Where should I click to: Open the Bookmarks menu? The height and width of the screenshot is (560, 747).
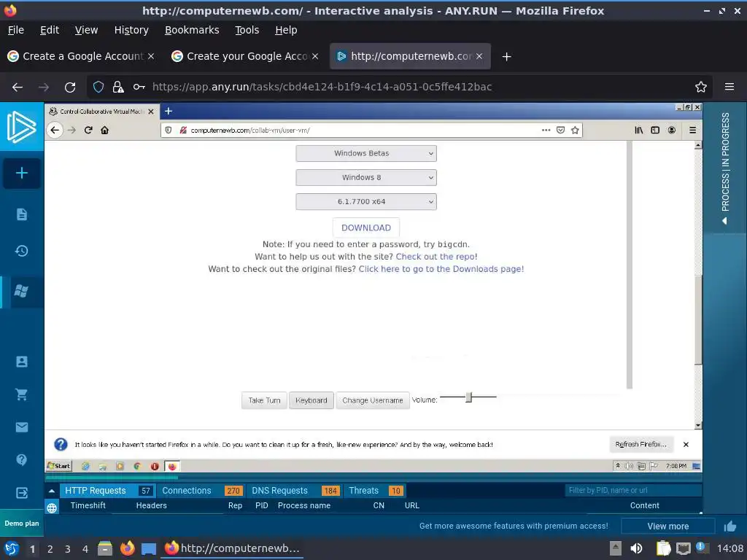(192, 30)
